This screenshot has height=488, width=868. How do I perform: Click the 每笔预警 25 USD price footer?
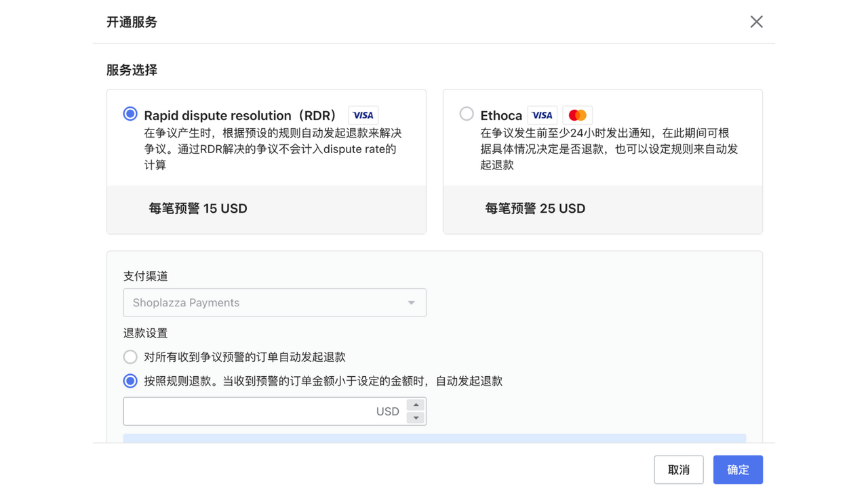point(535,209)
